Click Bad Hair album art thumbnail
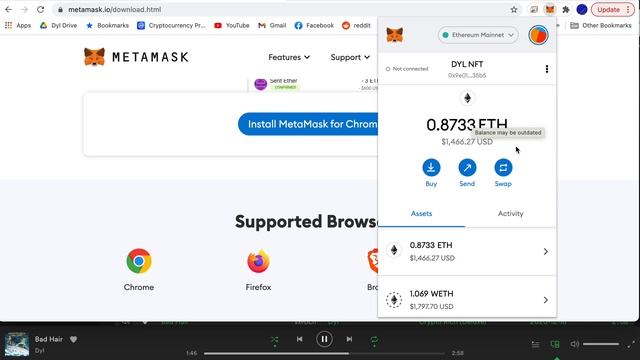Viewport: 640px width, 360px height. [x=17, y=344]
